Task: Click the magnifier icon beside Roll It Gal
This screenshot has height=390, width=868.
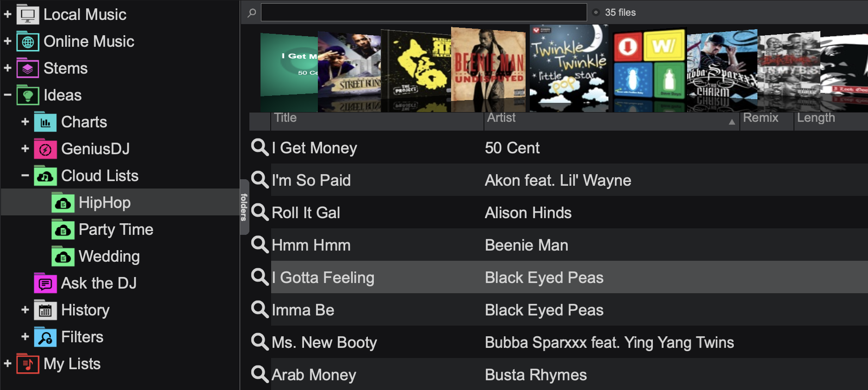Action: [260, 213]
